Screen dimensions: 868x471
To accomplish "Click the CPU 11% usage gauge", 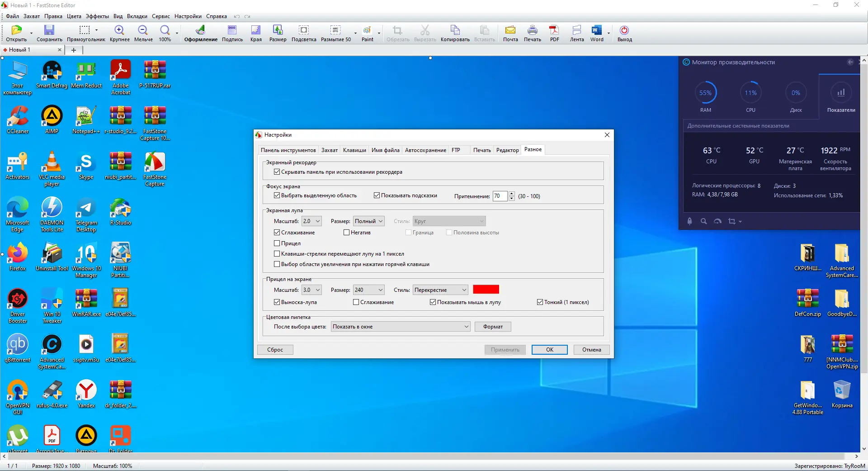I will click(750, 93).
